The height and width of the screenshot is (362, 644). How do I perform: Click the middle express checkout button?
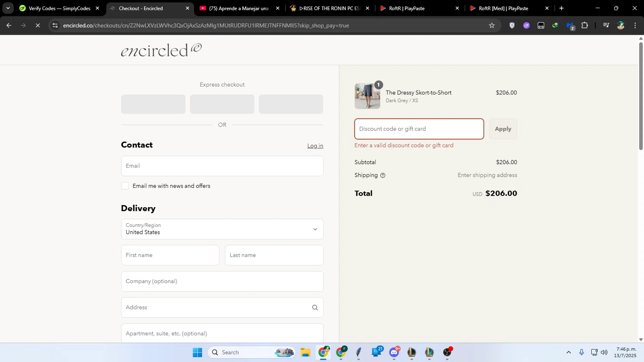pyautogui.click(x=222, y=104)
